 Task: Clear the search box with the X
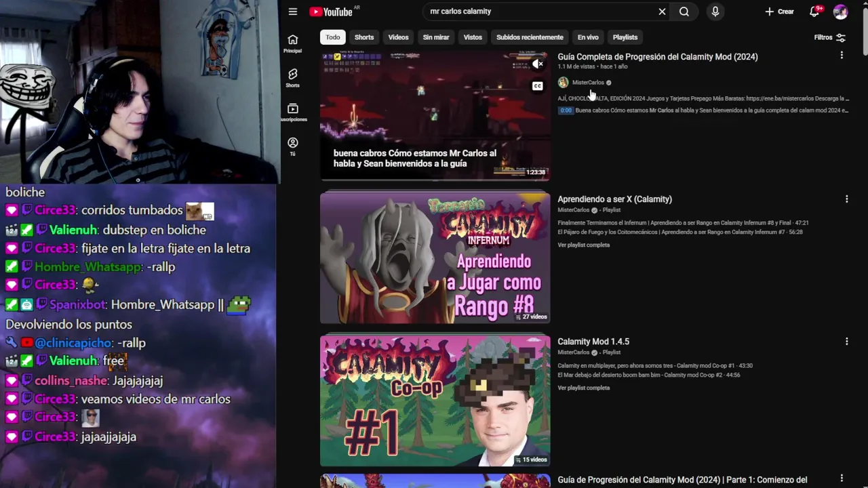[x=662, y=12]
